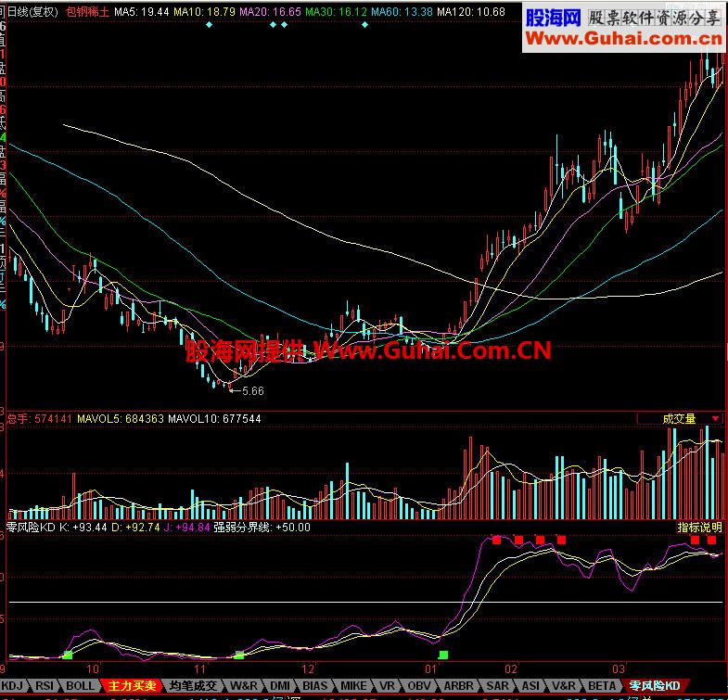This screenshot has width=728, height=700.
Task: Open the OBV indicator tab
Action: (419, 685)
